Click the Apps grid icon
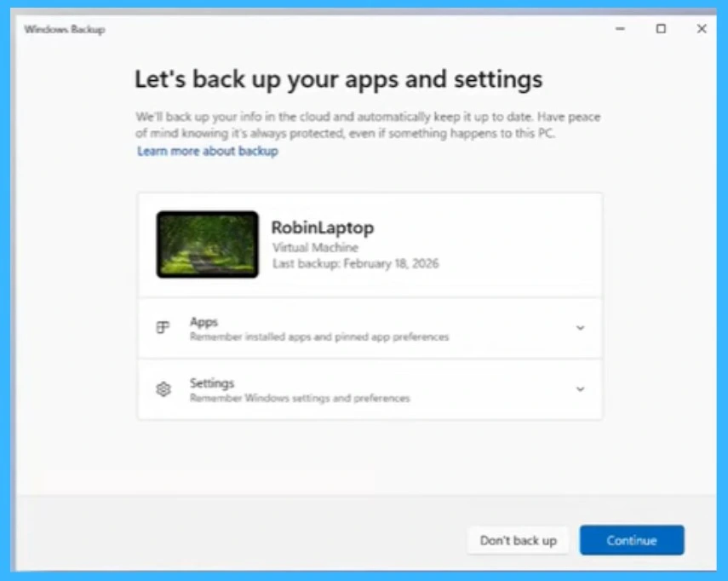Viewport: 728px width, 581px height. 162,327
